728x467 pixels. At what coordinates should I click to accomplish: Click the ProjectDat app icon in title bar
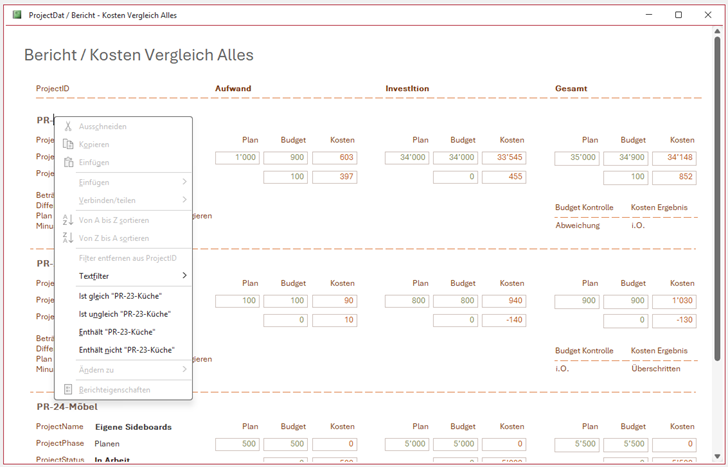(x=17, y=15)
